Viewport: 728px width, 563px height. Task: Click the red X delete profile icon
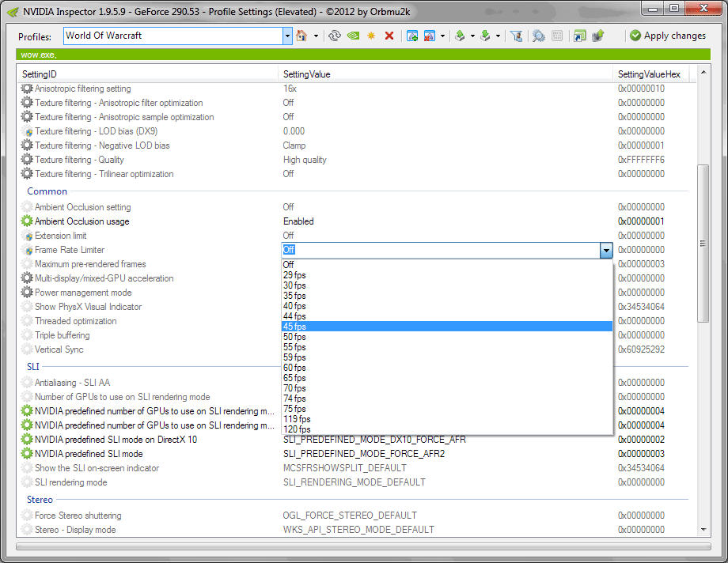point(389,36)
